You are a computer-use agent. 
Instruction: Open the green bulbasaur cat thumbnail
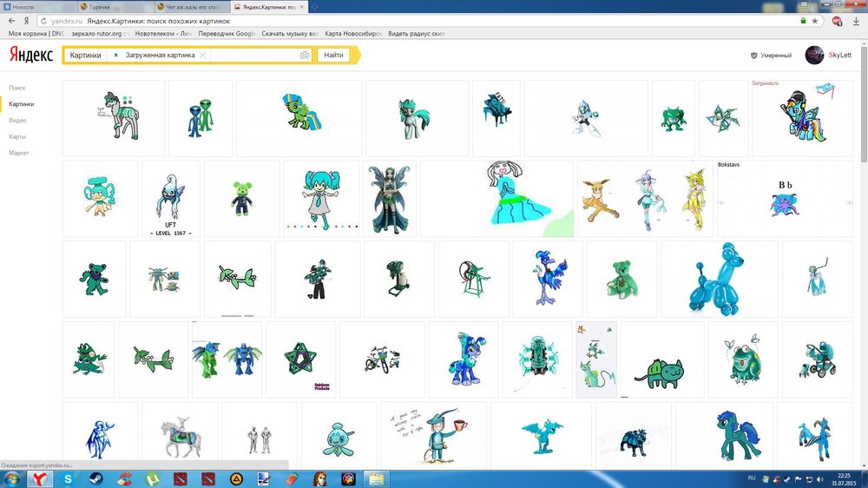click(x=662, y=359)
